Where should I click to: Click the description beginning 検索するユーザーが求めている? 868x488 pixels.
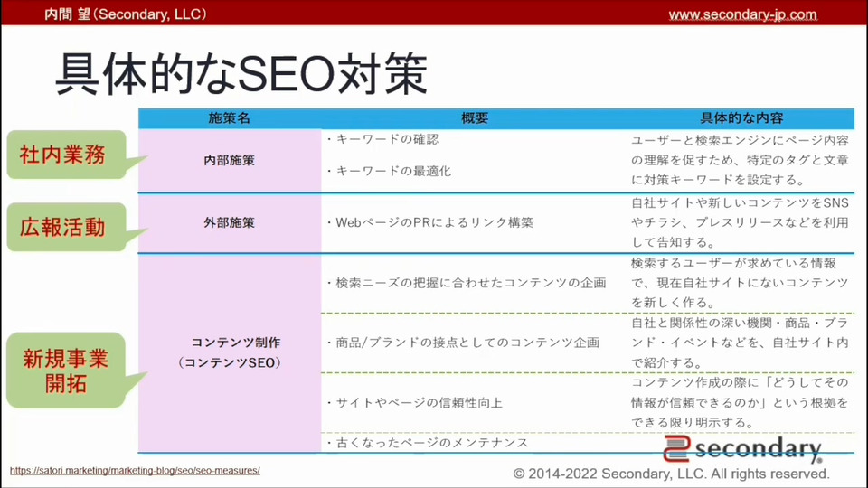click(x=740, y=283)
